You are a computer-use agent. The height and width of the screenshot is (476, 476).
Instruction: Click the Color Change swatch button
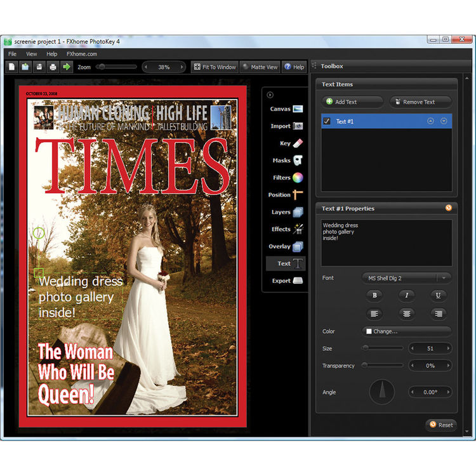click(x=406, y=331)
